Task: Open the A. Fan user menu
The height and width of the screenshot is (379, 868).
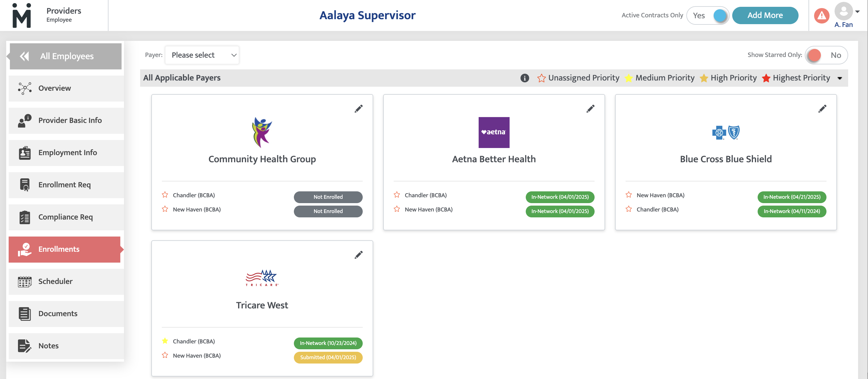Action: [x=846, y=15]
